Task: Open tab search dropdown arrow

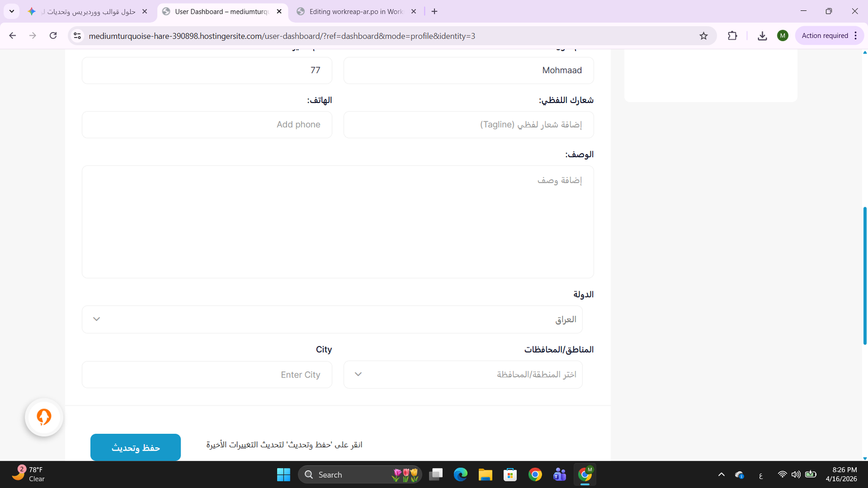Action: tap(11, 11)
